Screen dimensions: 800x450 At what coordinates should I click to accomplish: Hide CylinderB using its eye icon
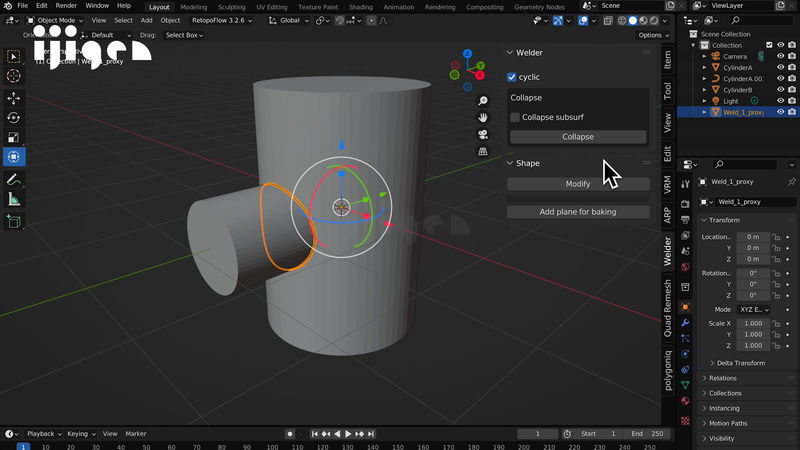(781, 90)
